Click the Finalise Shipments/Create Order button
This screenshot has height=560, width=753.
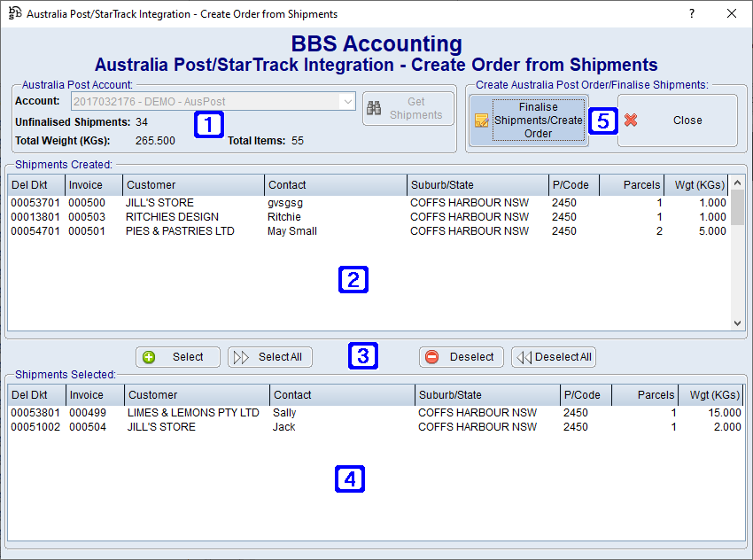527,120
